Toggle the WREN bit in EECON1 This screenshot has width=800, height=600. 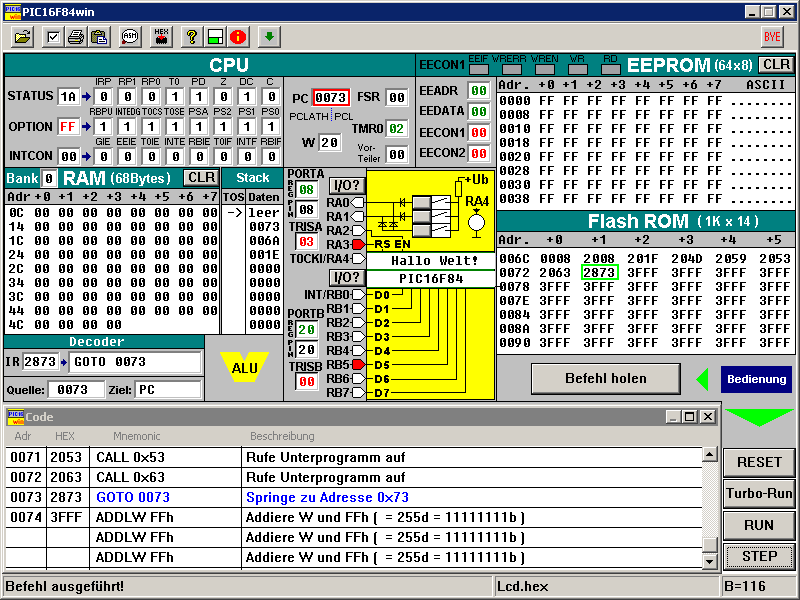coord(544,70)
